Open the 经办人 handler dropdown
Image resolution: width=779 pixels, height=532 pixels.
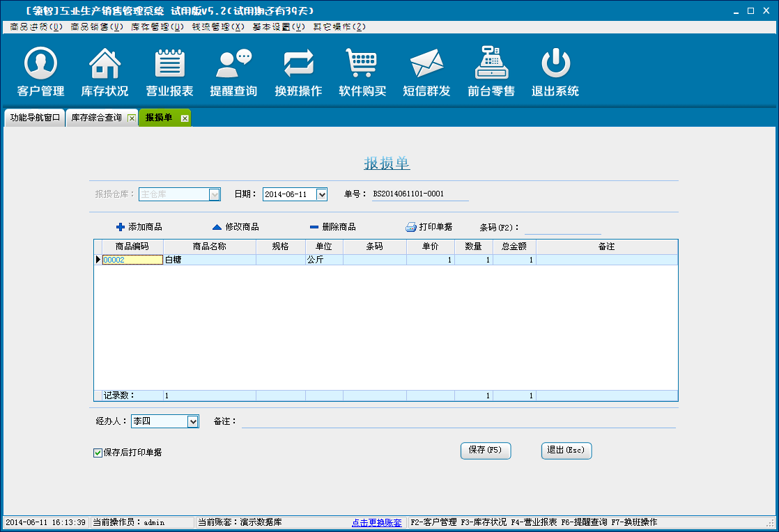click(193, 421)
